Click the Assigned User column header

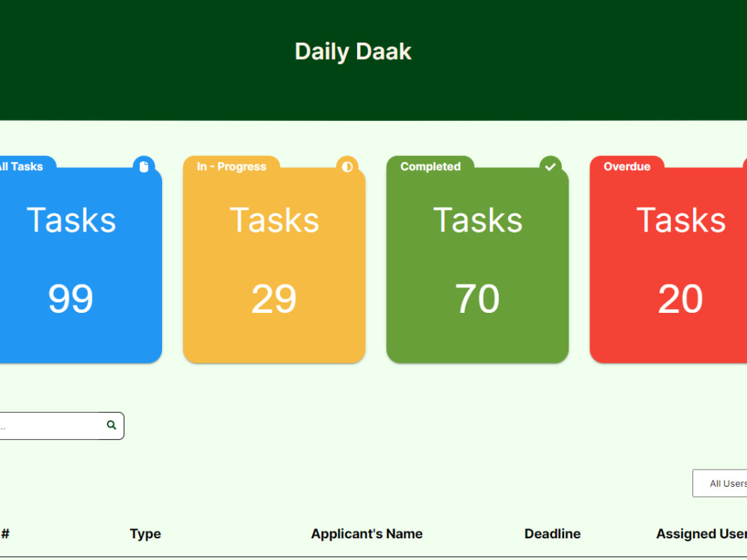[x=701, y=534]
